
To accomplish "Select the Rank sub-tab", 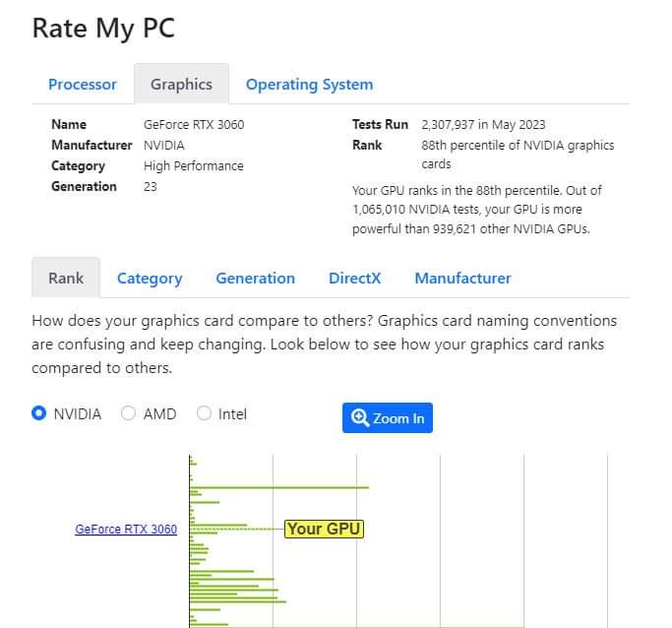I will [x=66, y=278].
